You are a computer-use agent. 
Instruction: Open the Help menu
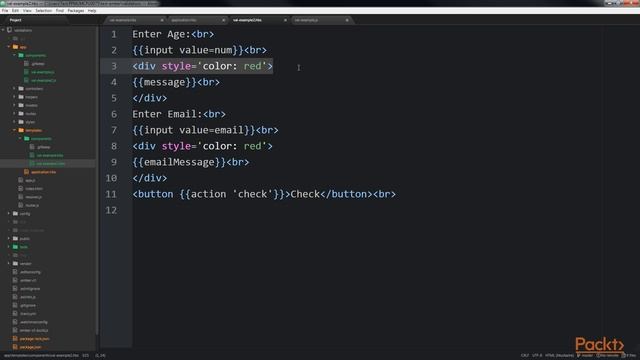click(x=92, y=11)
